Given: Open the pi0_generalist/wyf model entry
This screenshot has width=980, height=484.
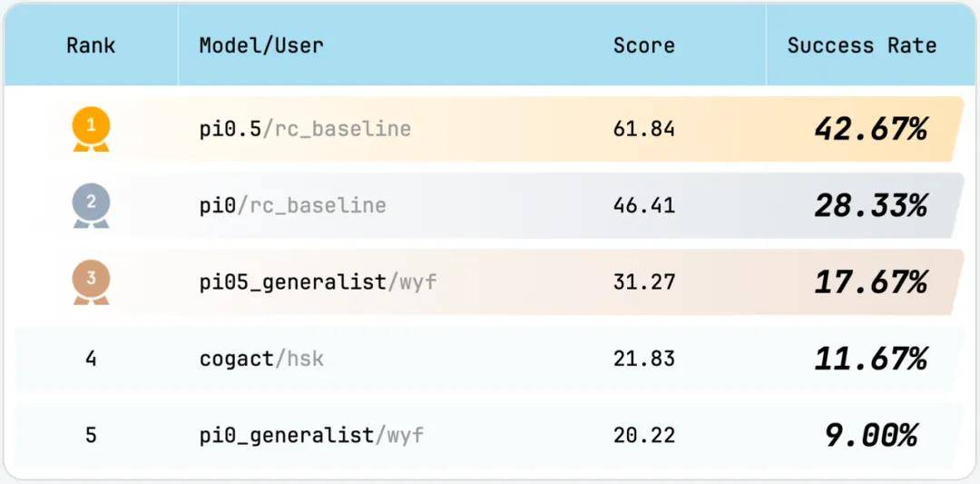Looking at the screenshot, I should pos(311,436).
